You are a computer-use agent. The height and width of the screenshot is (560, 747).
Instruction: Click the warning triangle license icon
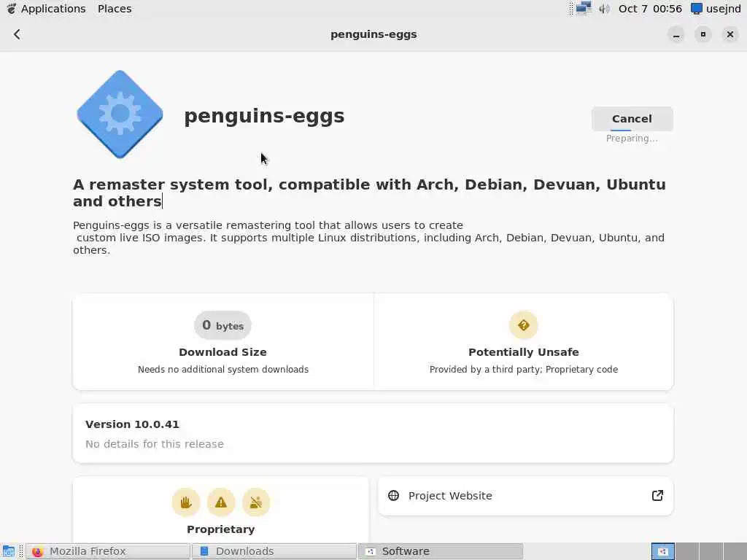coord(221,502)
